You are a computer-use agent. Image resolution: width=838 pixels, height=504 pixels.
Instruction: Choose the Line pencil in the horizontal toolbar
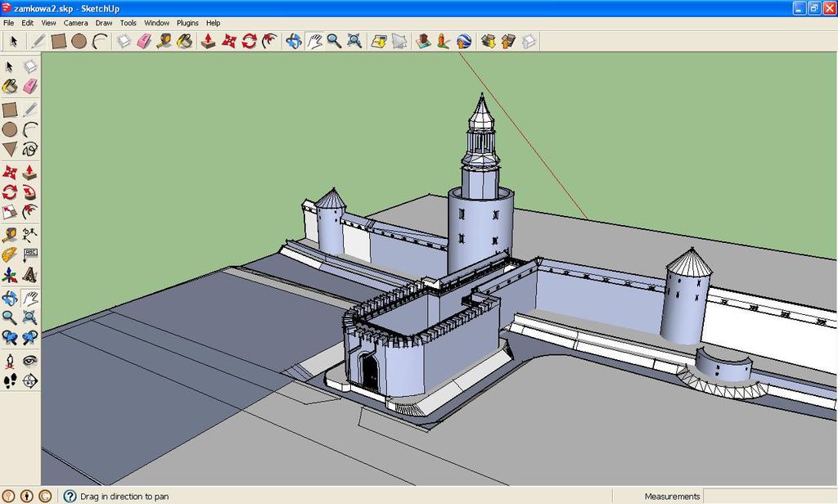click(x=38, y=41)
